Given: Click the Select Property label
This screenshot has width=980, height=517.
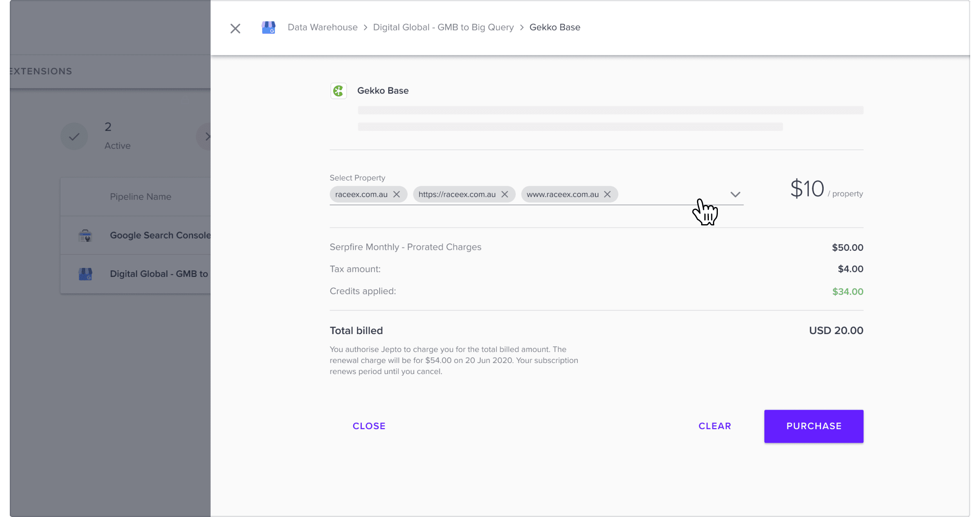Looking at the screenshot, I should [x=357, y=178].
